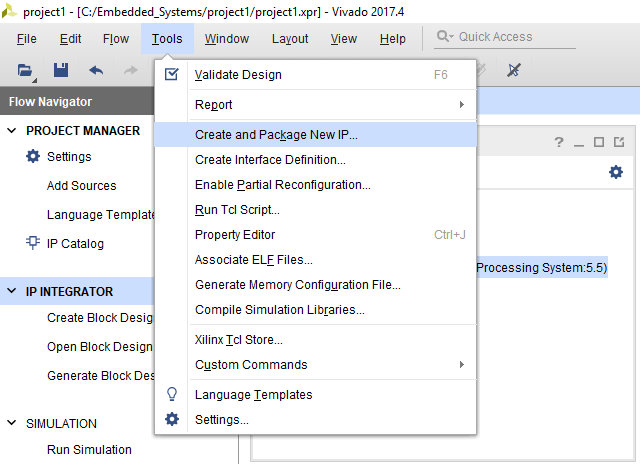The height and width of the screenshot is (464, 640).
Task: Open the Window menu in the menu bar
Action: click(227, 39)
